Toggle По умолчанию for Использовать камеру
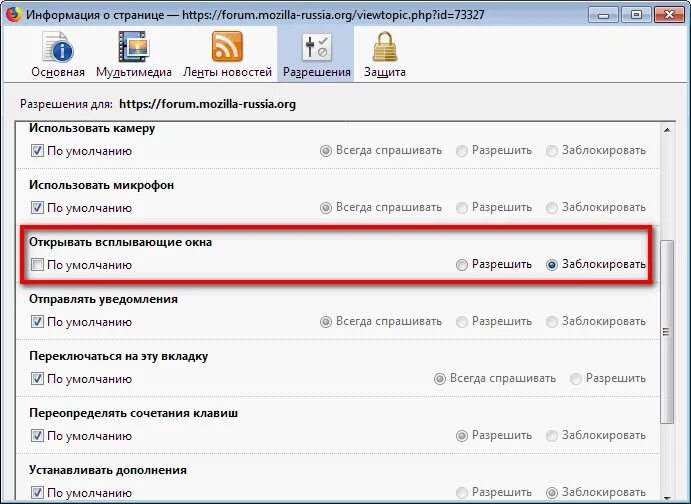Viewport: 691px width, 504px height. click(x=37, y=151)
